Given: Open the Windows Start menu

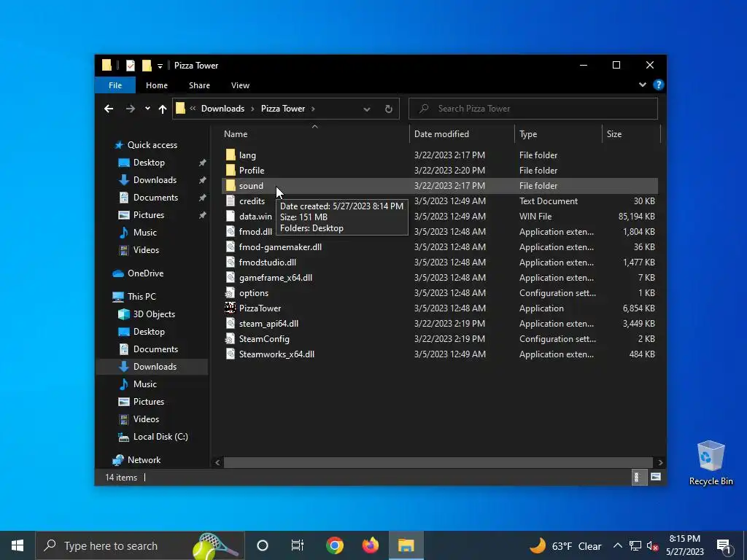Looking at the screenshot, I should (18, 545).
